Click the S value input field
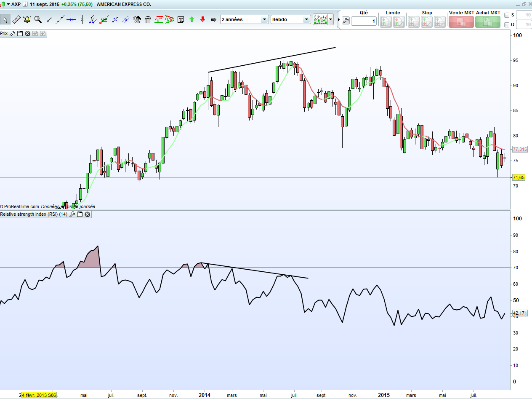 click(524, 15)
